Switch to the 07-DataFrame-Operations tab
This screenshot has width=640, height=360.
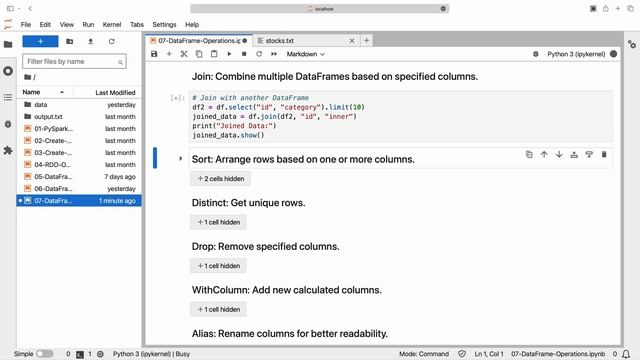pos(199,41)
